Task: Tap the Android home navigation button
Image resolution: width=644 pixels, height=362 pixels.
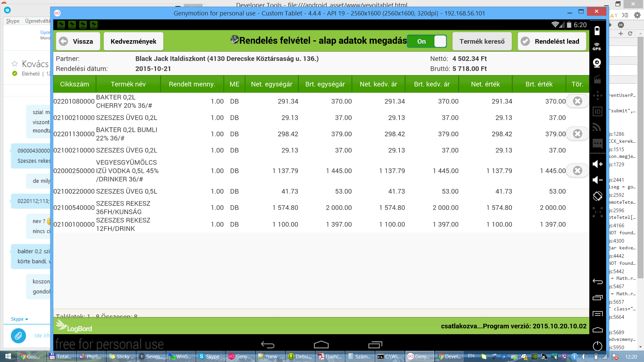Action: [321, 345]
